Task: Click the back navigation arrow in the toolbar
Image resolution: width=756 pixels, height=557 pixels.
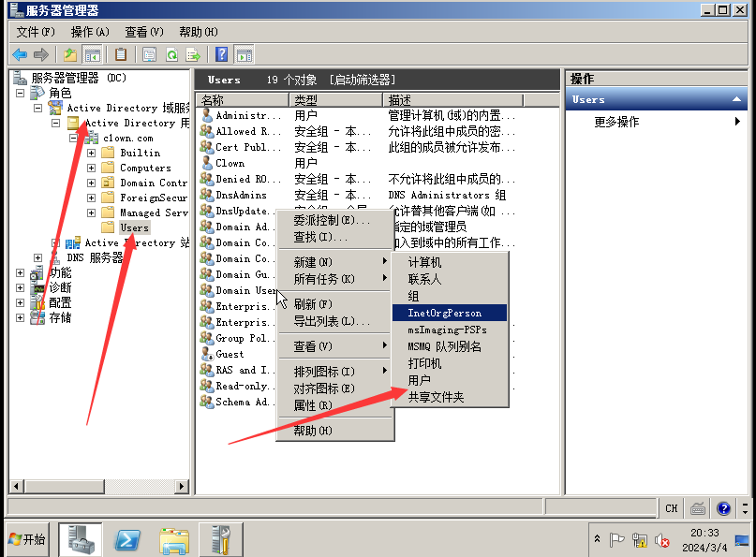Action: click(20, 54)
